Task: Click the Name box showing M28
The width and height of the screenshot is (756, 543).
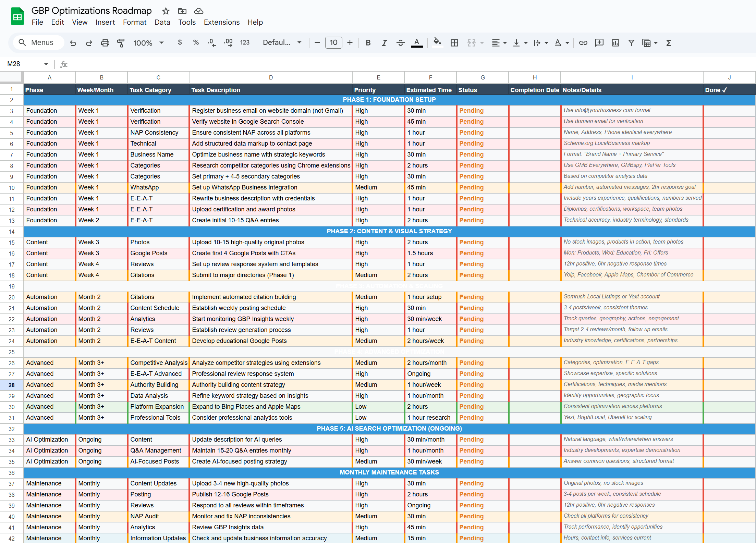Action: (23, 64)
